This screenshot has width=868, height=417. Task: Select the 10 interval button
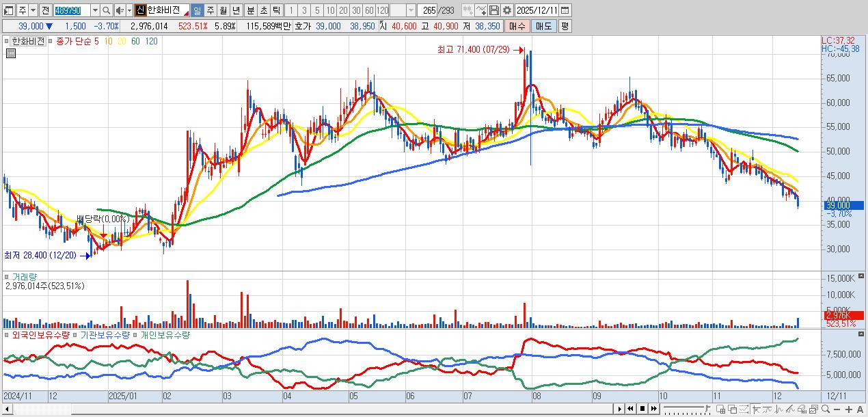coord(330,10)
